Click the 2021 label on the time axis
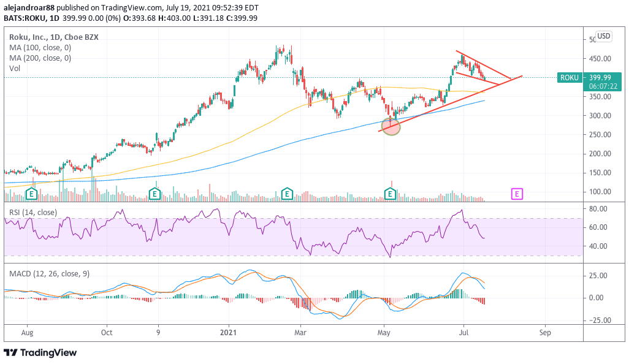 point(229,333)
